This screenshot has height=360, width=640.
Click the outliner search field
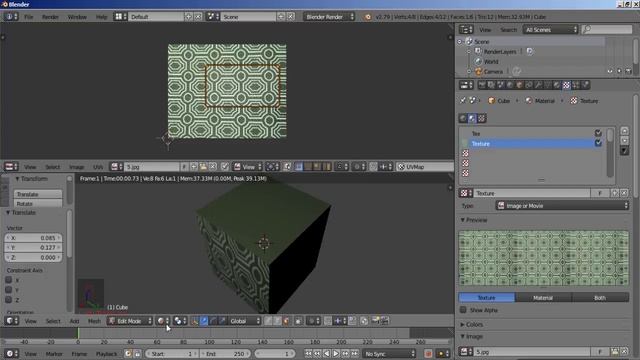click(607, 29)
